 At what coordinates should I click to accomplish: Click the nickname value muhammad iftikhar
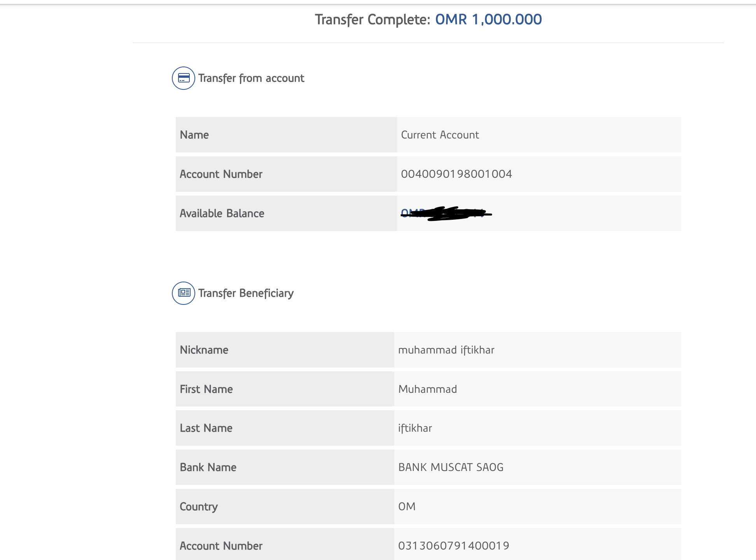pos(446,350)
